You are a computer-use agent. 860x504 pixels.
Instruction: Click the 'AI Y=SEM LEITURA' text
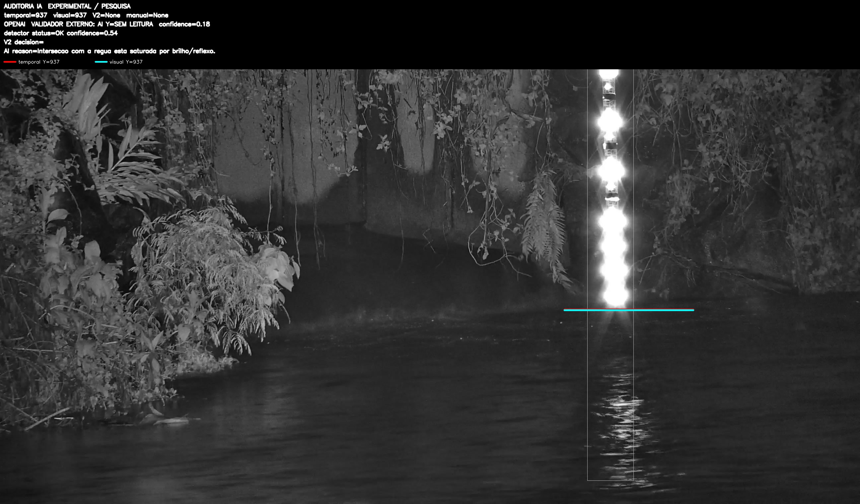pos(125,24)
